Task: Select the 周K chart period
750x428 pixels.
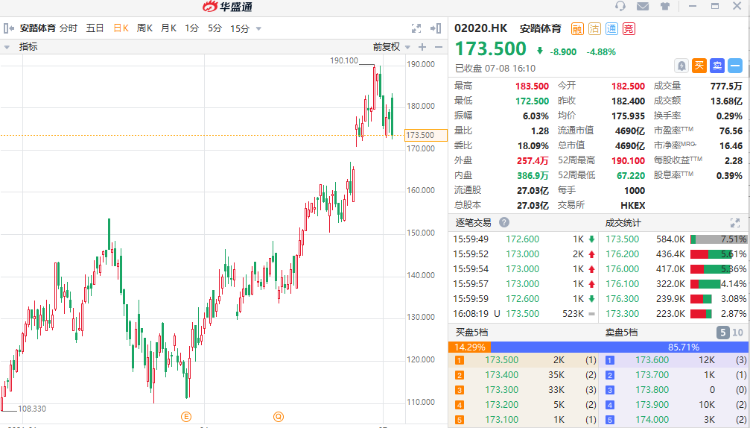Action: (144, 29)
